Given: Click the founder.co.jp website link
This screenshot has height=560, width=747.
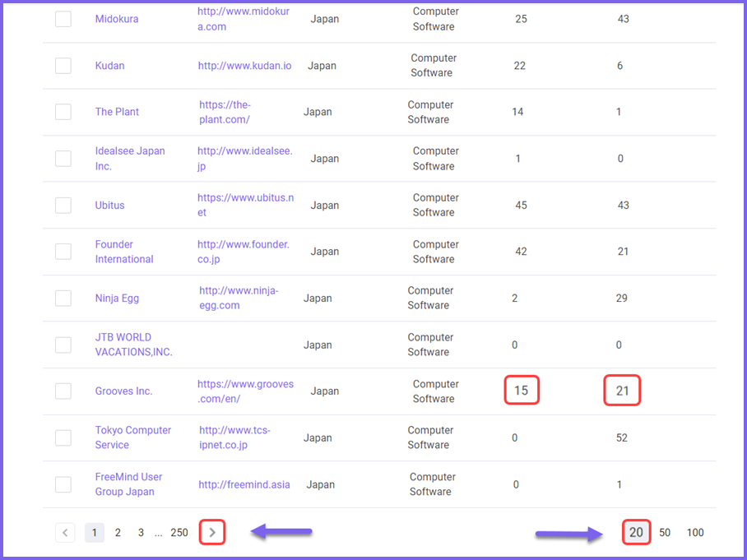Looking at the screenshot, I should click(243, 252).
